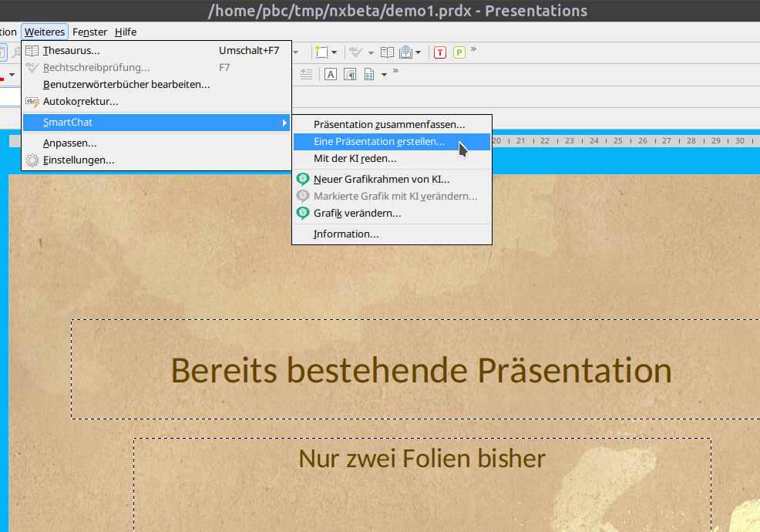Click the spell check abc toolbar icon
760x532 pixels.
pyautogui.click(x=356, y=52)
